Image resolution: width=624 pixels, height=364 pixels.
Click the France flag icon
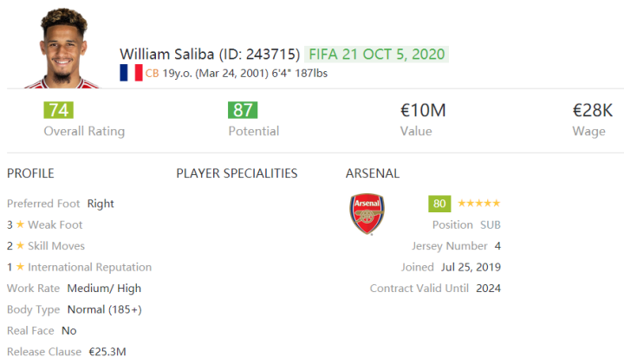(131, 73)
